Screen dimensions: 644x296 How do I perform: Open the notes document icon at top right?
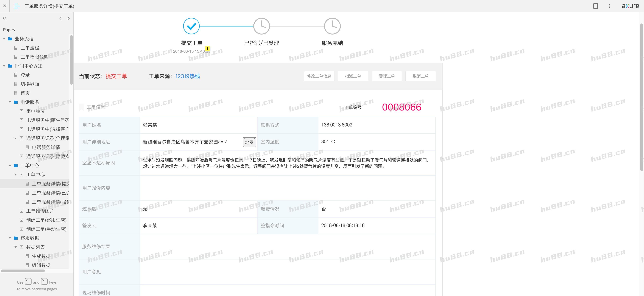pyautogui.click(x=596, y=6)
